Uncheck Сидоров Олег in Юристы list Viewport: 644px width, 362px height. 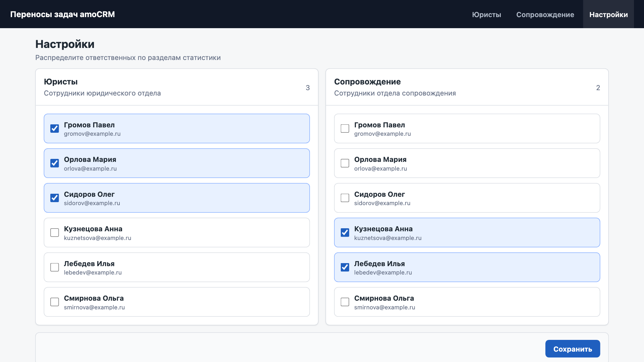click(55, 198)
